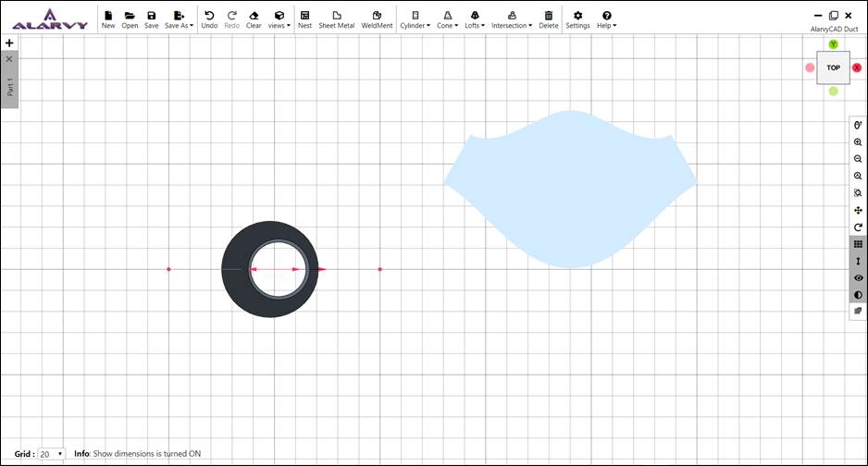
Task: Select the WeldMent tool
Action: coord(377,19)
